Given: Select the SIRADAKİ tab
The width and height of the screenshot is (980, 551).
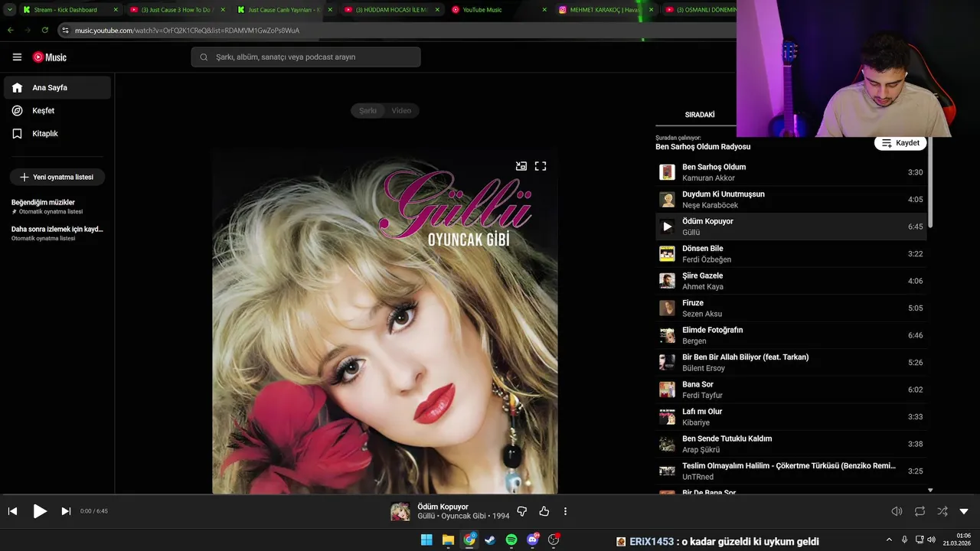Looking at the screenshot, I should (x=700, y=115).
